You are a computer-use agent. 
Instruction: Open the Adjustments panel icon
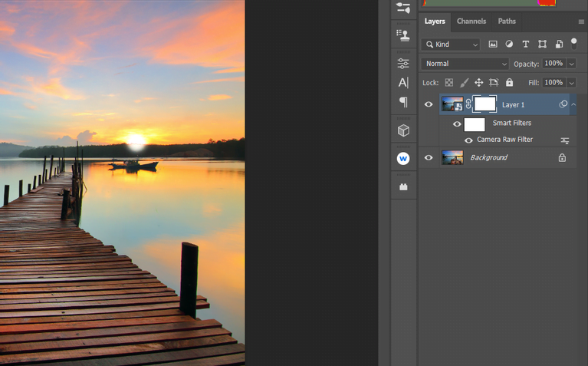point(403,64)
